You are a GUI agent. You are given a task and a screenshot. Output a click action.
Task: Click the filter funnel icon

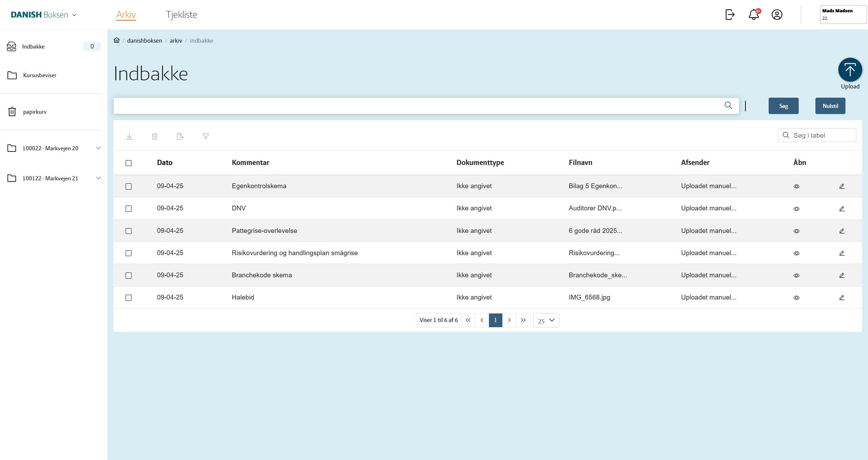(x=206, y=136)
